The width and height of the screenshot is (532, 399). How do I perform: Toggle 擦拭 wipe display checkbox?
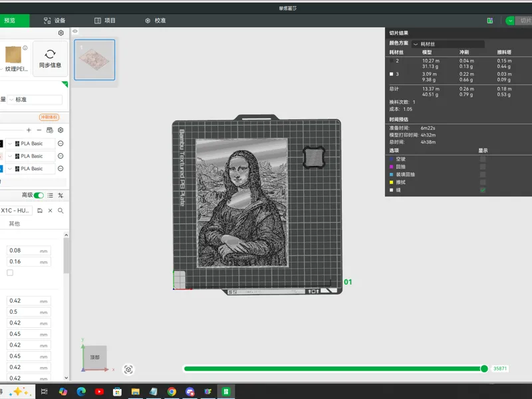tap(483, 182)
